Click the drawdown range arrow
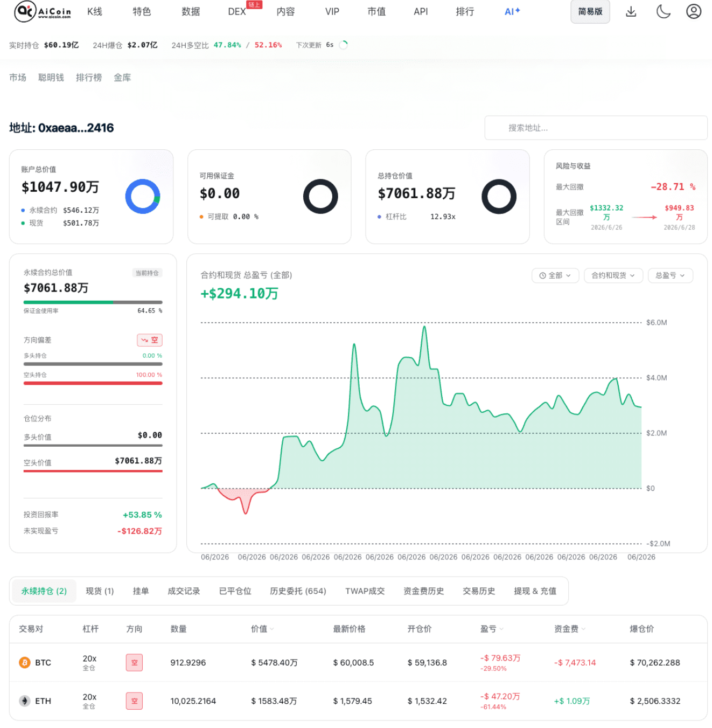712x728 pixels. click(x=644, y=217)
